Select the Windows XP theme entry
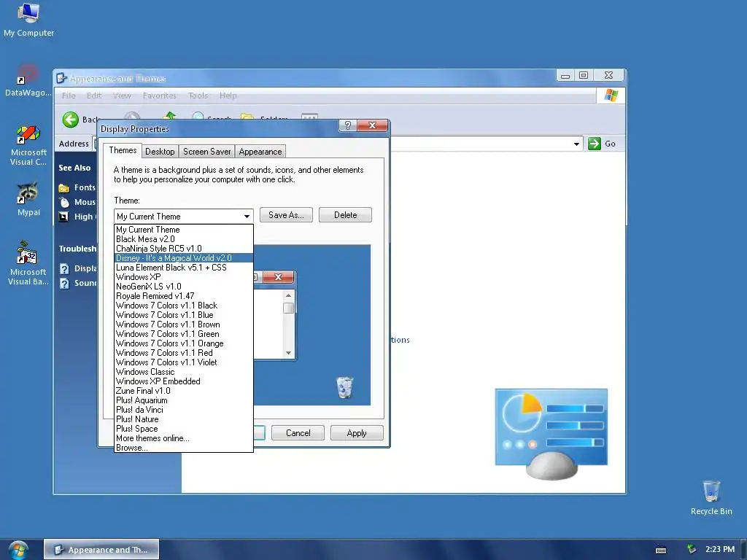Screen dimensions: 747x560 click(183, 277)
